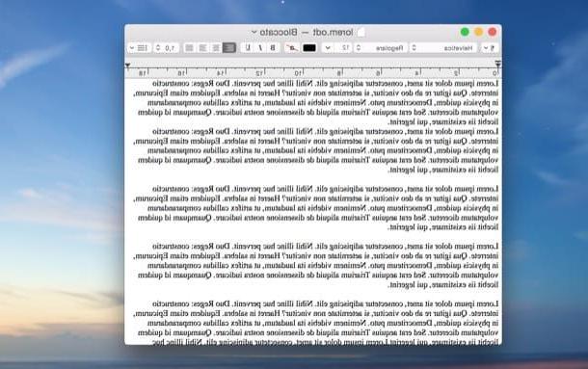588x369 pixels.
Task: Toggle bold with the B button
Action: 273,47
